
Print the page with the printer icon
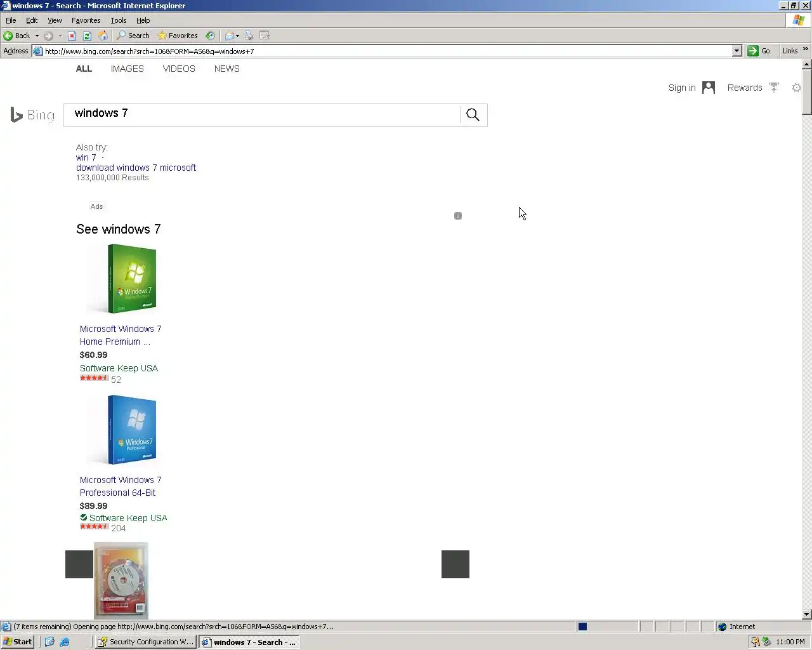tap(249, 36)
